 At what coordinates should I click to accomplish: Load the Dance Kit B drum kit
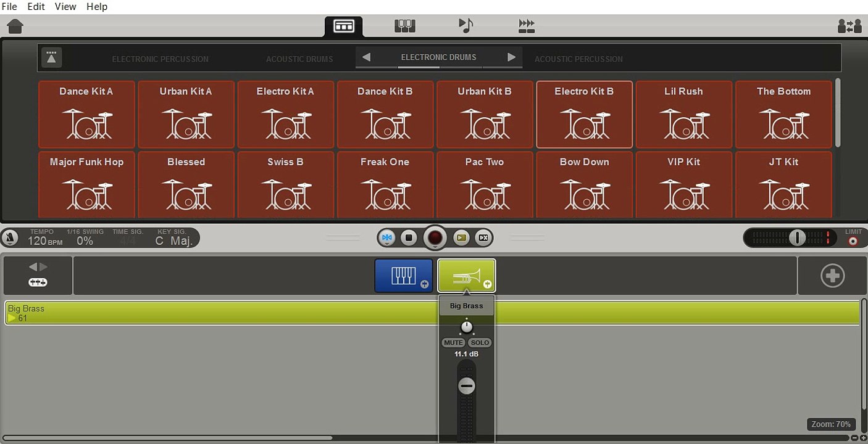[385, 115]
